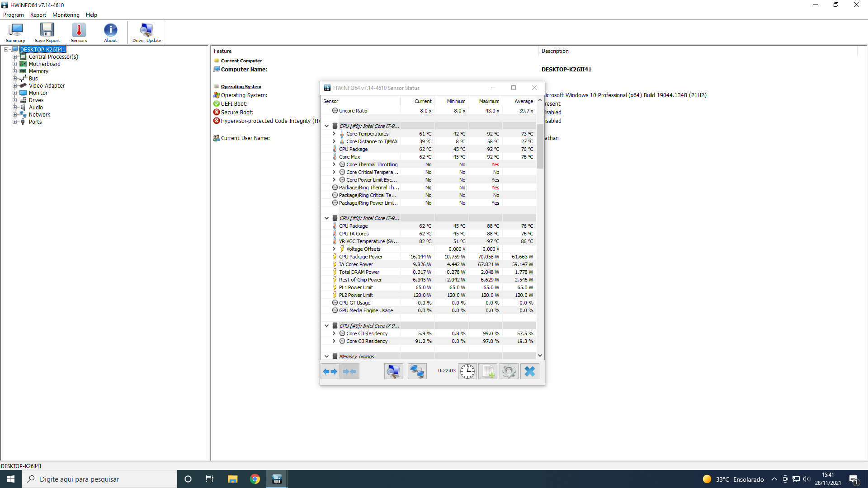Open the Monitoring menu
Image resolution: width=868 pixels, height=488 pixels.
tap(66, 15)
